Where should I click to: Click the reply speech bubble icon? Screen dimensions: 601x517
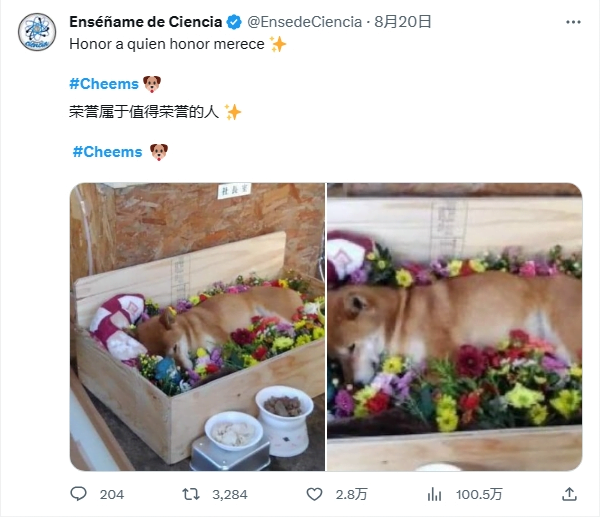[79, 494]
